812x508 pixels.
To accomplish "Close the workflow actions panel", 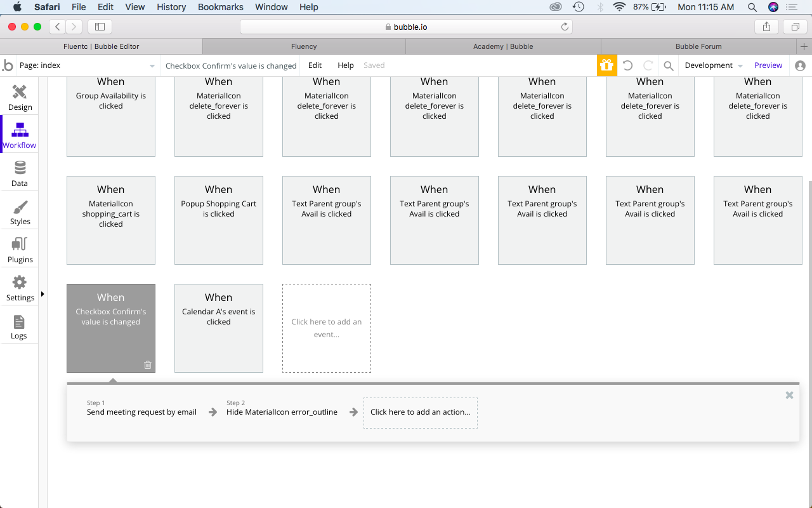I will coord(789,395).
